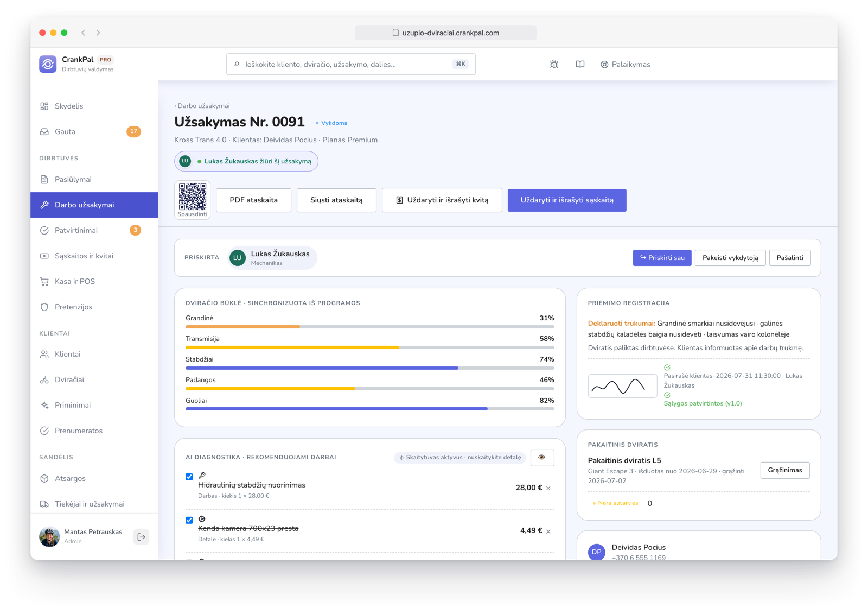Click the Padangos 46% progress bar

click(x=370, y=389)
